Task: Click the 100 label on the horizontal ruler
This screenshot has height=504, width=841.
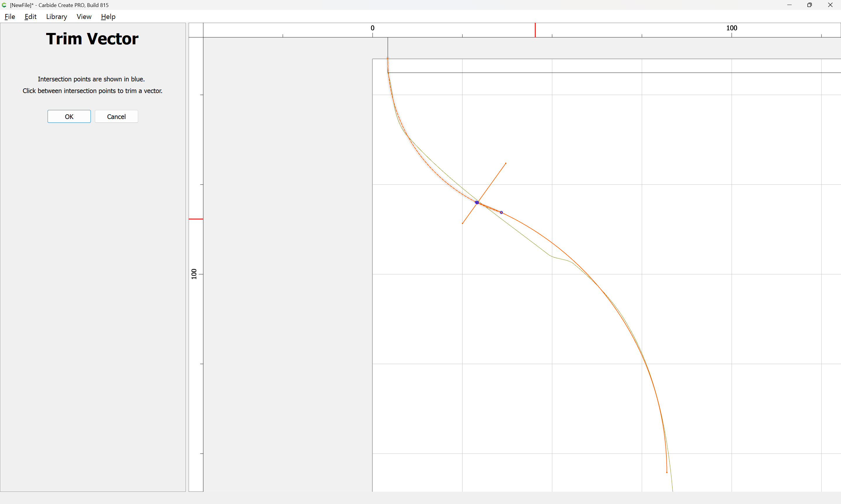Action: click(x=731, y=28)
